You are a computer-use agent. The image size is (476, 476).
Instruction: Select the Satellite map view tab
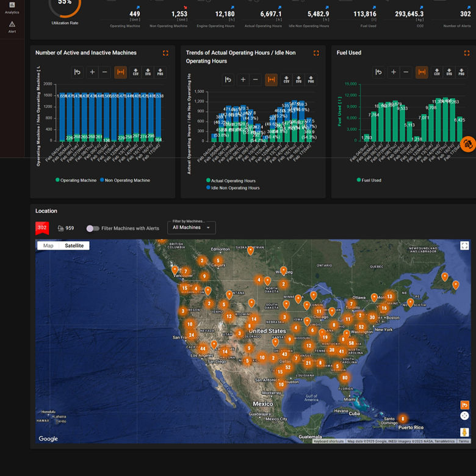74,245
